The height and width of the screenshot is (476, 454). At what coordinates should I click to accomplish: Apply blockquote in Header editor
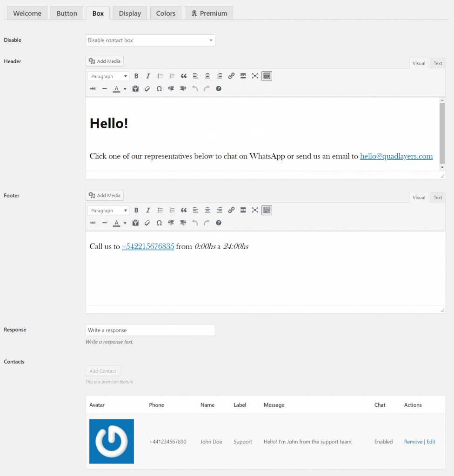click(x=184, y=76)
